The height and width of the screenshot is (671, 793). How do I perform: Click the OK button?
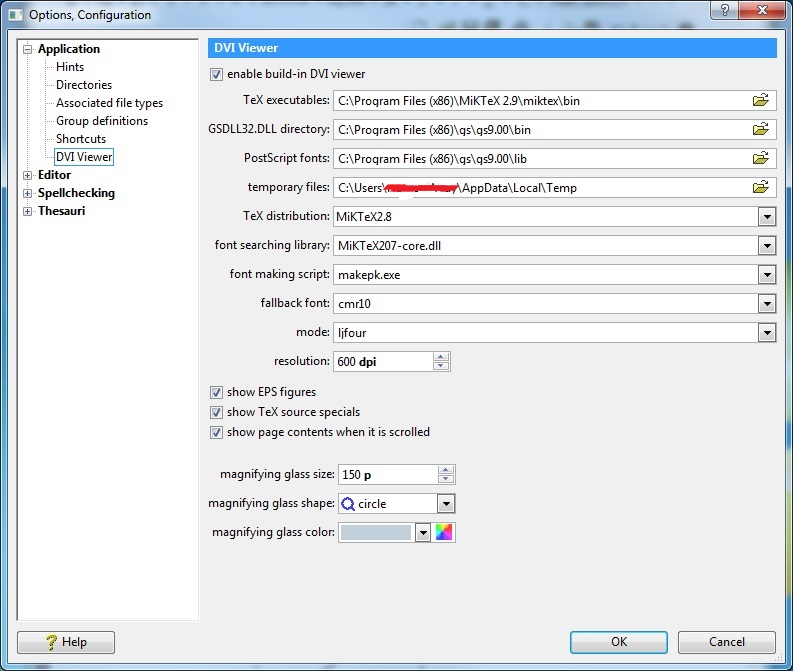click(x=619, y=642)
